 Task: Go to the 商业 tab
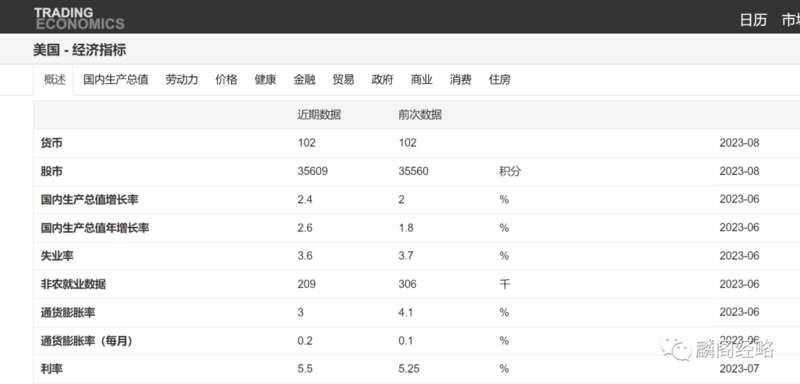click(x=421, y=80)
